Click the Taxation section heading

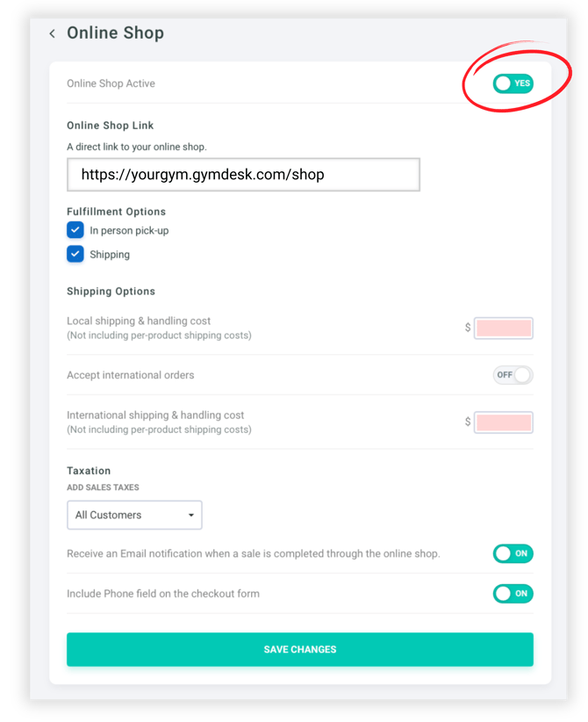(x=89, y=471)
